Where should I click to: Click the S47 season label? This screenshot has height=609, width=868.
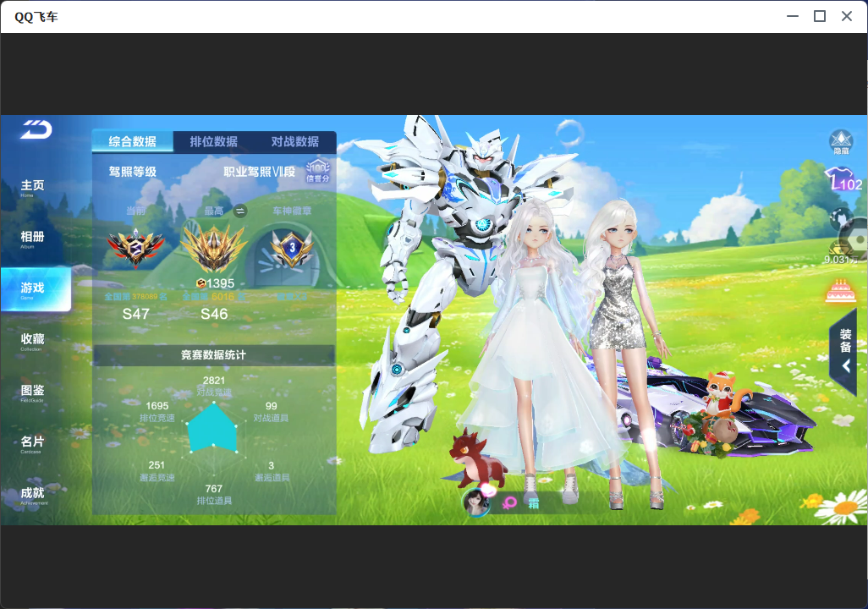click(135, 314)
